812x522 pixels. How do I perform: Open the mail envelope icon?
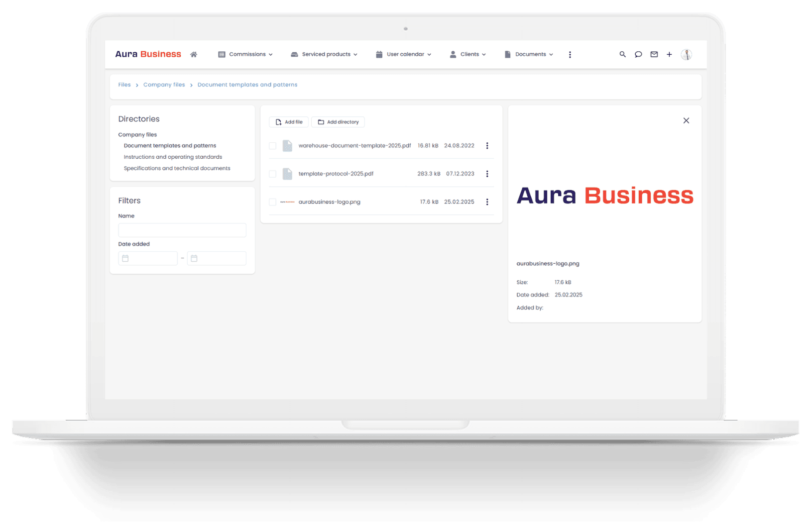click(x=654, y=54)
